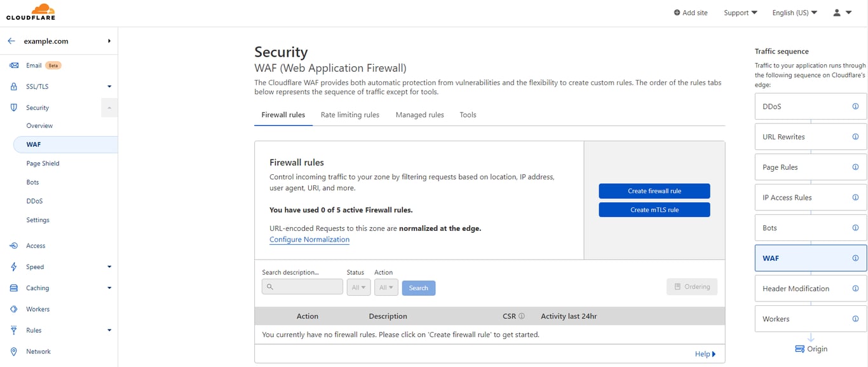Click the Cloudflare logo
This screenshot has width=868, height=367.
point(30,11)
